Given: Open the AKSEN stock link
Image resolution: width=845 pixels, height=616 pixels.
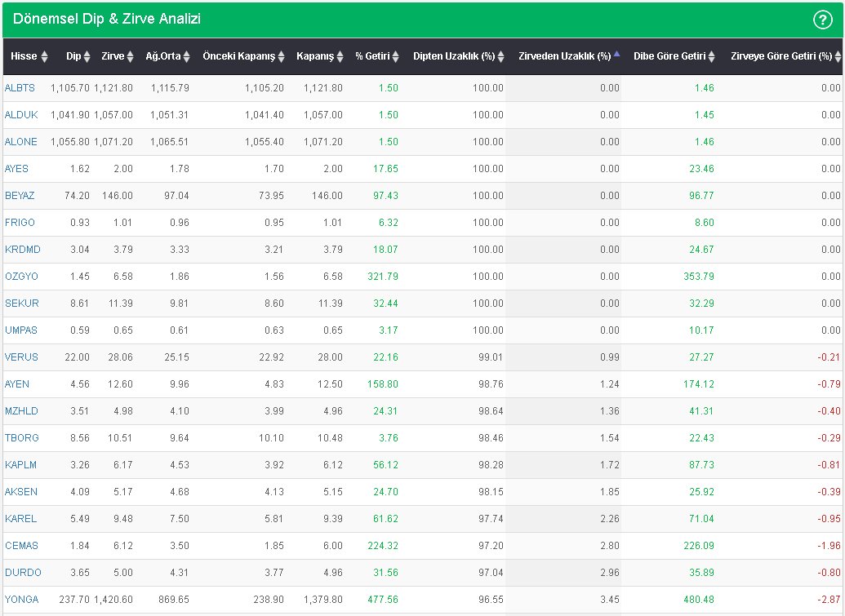Looking at the screenshot, I should [21, 492].
